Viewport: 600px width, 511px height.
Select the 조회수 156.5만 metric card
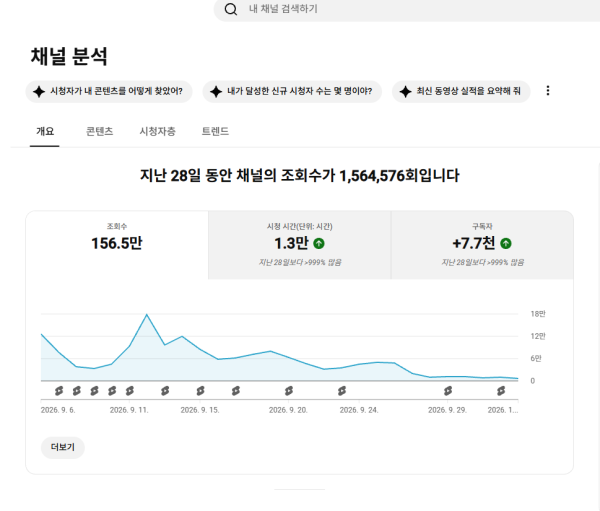click(117, 245)
